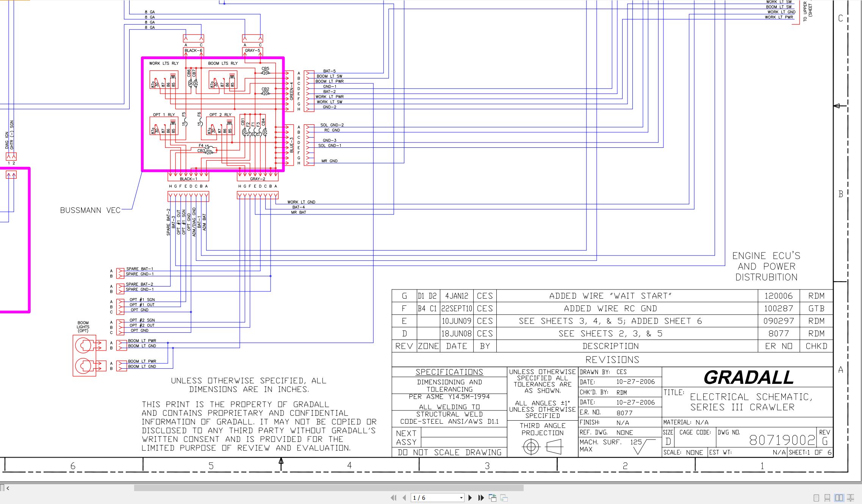Click the MR BAT wire label

coord(298,212)
